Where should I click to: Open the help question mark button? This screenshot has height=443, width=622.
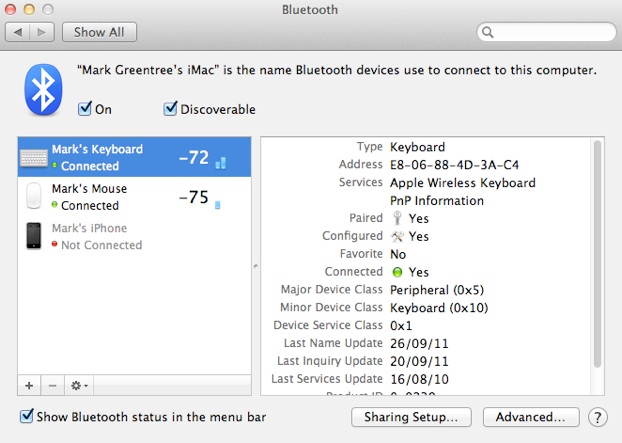598,416
